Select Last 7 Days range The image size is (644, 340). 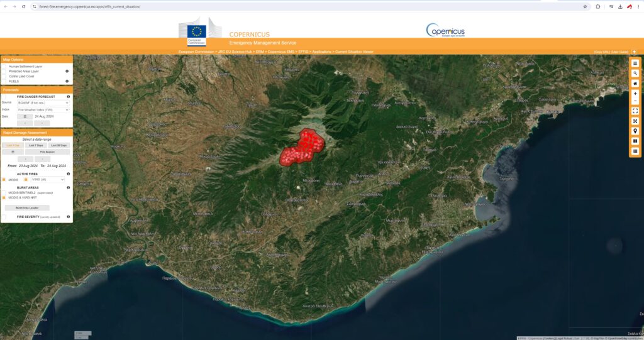click(36, 145)
